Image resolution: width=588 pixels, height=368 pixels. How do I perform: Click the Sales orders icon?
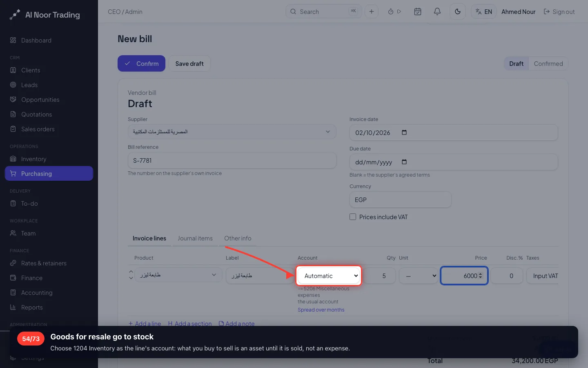[x=13, y=129]
